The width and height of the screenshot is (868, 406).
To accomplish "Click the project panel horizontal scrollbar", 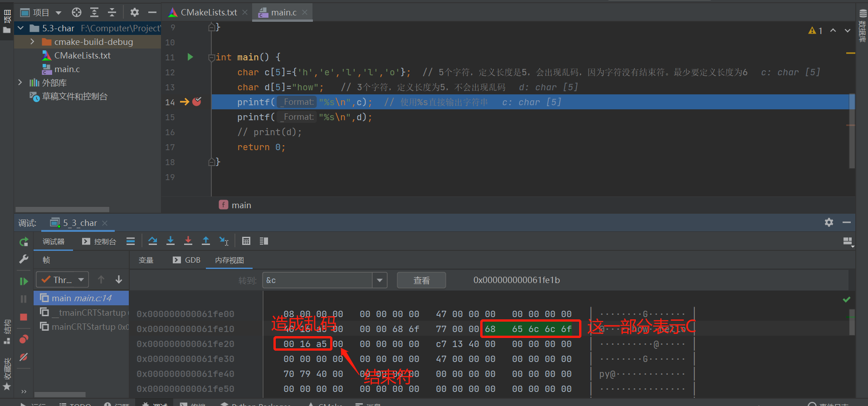I will pyautogui.click(x=62, y=210).
